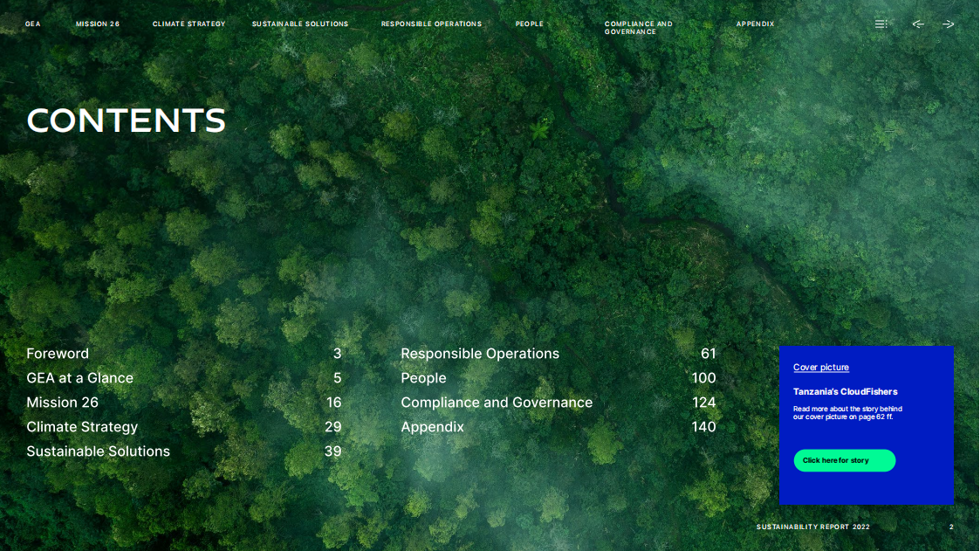Screen dimensions: 980x551
Task: Select Sustainable Solutions in navigation bar
Action: (x=300, y=24)
